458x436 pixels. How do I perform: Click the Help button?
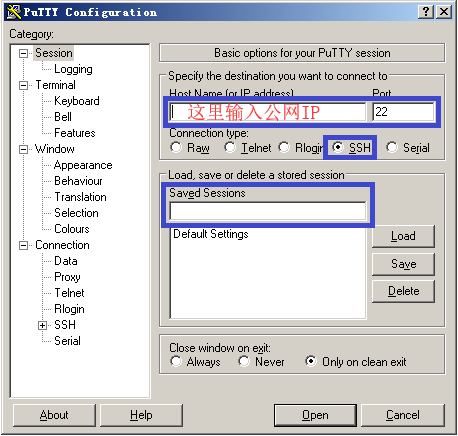coord(141,415)
